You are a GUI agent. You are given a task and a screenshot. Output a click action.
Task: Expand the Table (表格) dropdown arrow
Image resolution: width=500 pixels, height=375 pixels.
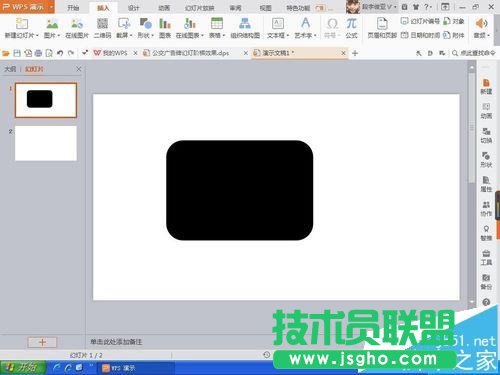(x=224, y=35)
